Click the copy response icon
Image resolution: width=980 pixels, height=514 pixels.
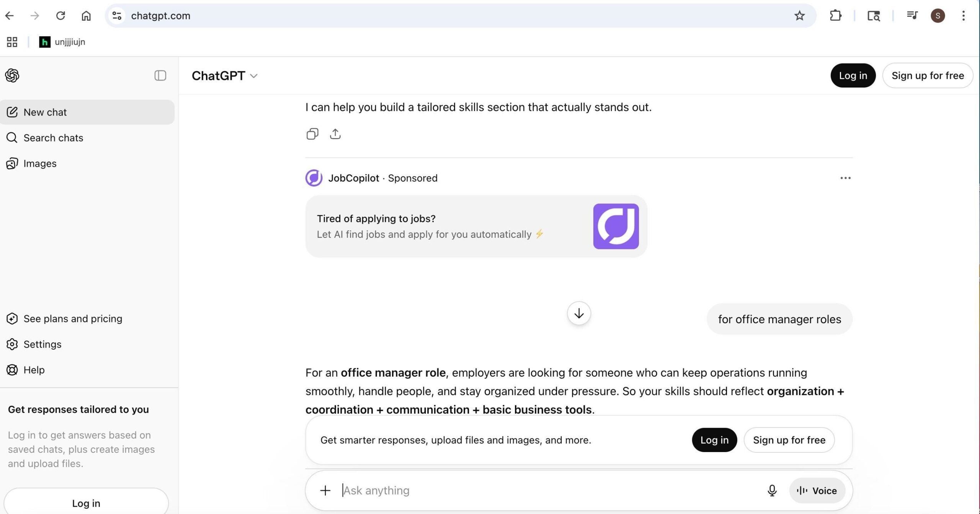click(x=312, y=134)
